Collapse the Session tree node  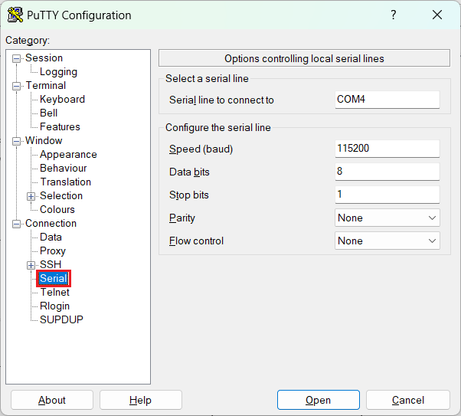(16, 59)
